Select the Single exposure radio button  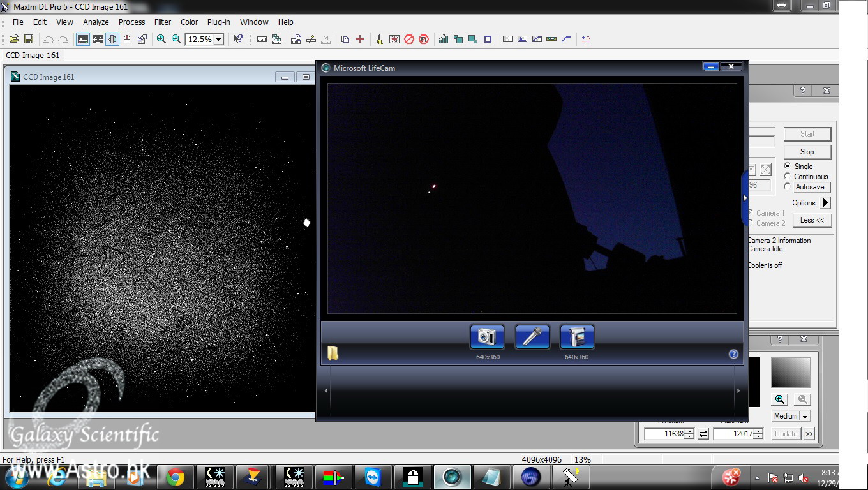click(x=788, y=166)
